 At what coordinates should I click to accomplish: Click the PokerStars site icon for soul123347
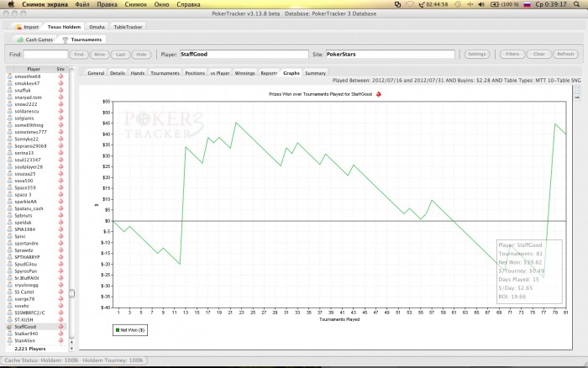pos(60,160)
